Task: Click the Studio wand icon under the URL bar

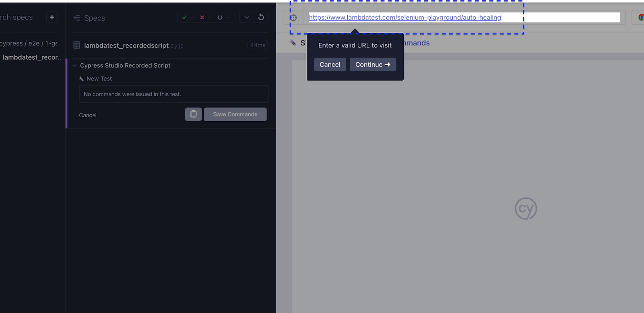Action: coord(293,42)
